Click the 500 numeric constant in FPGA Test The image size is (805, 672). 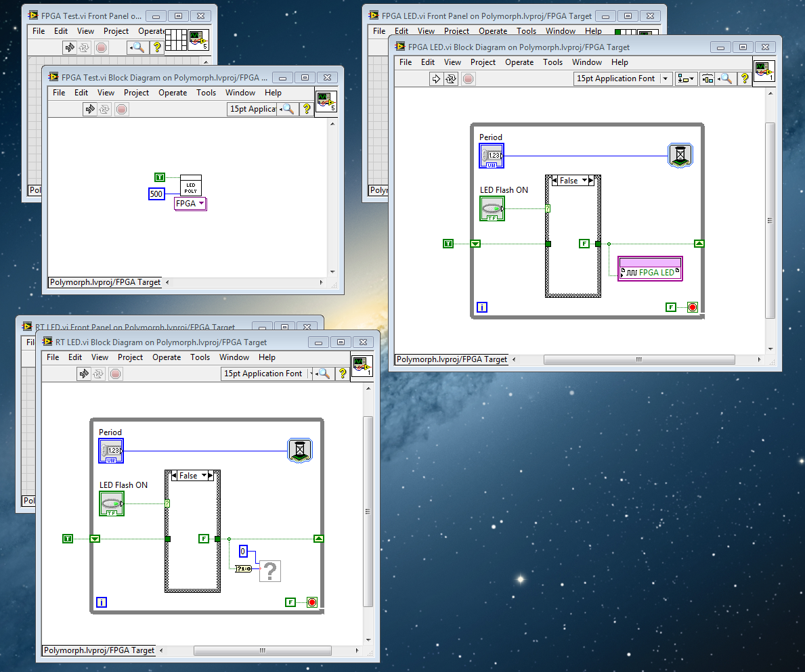[x=156, y=194]
